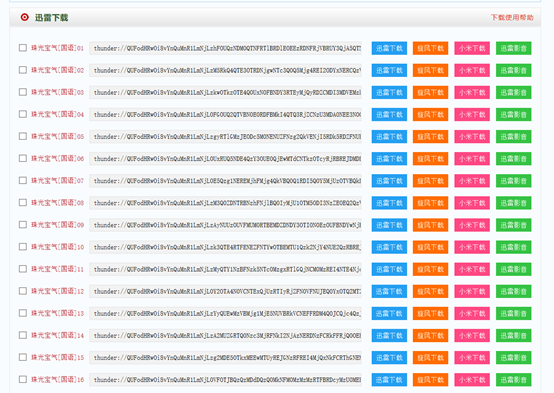Image resolution: width=554 pixels, height=393 pixels.
Task: Start 迅雷下载 for episode 09
Action: (x=389, y=225)
